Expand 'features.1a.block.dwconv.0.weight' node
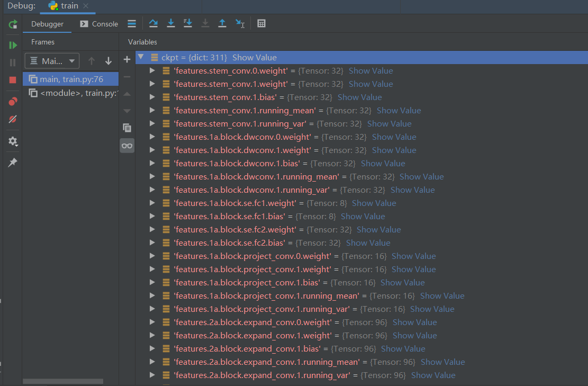 coord(152,137)
